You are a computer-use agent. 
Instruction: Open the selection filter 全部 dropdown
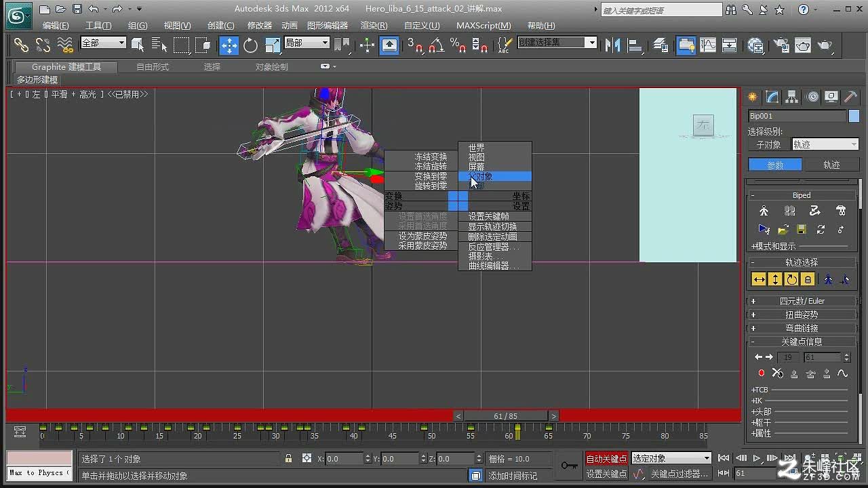(104, 43)
